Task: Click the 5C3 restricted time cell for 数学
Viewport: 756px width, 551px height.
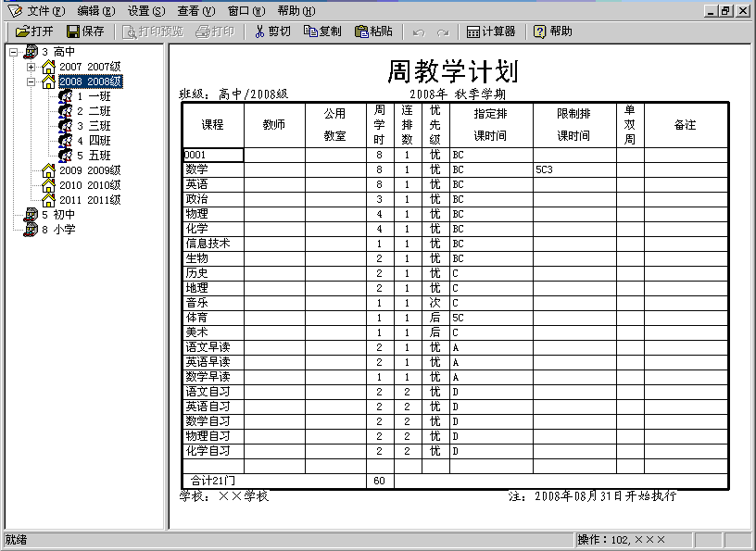Action: pos(573,170)
